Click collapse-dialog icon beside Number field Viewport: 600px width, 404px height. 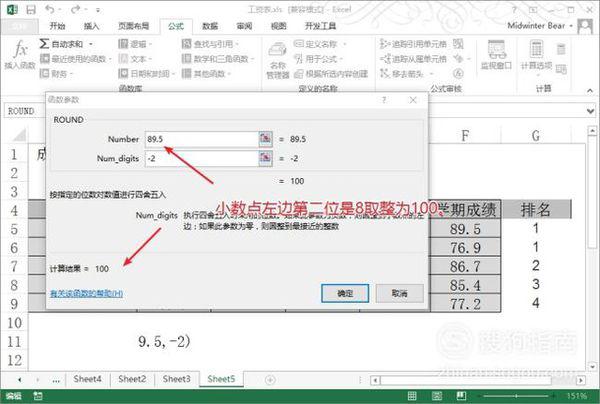click(266, 138)
